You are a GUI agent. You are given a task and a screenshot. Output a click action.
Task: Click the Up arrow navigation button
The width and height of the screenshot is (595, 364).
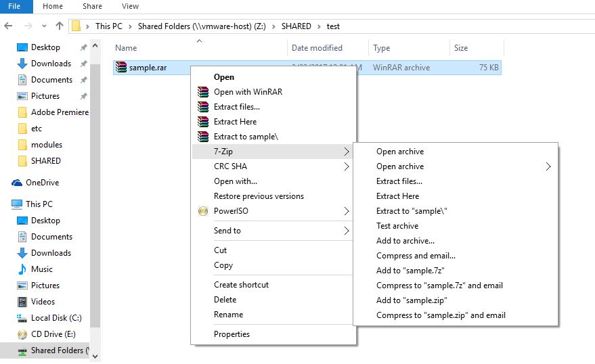(60, 26)
